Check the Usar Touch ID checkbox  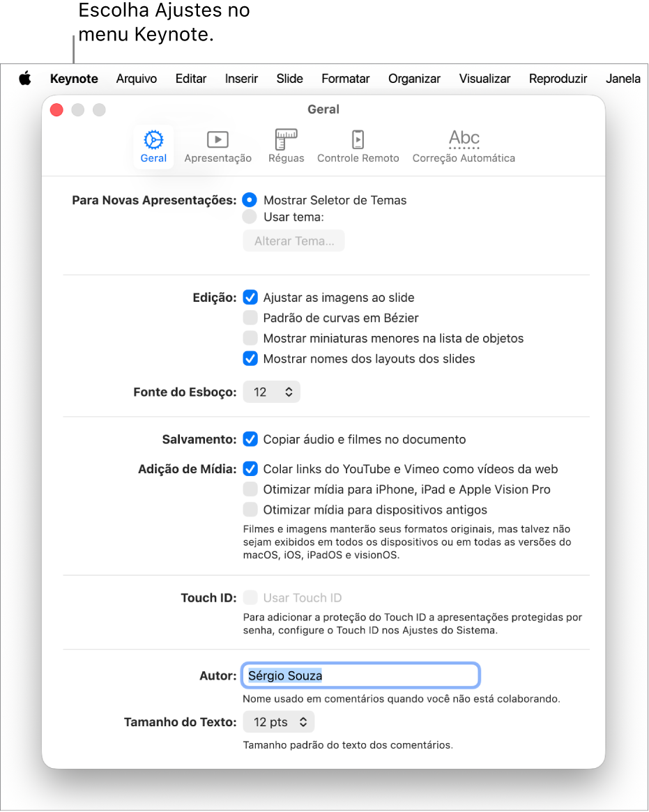coord(250,597)
